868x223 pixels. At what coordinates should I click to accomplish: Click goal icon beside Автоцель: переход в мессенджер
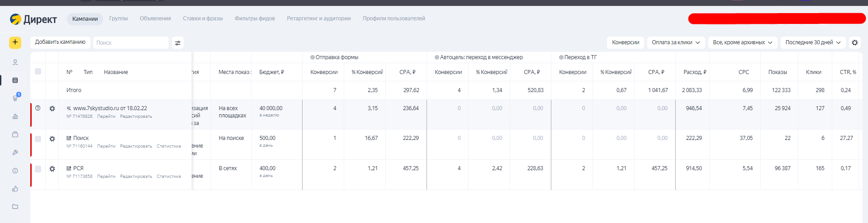[x=437, y=57]
